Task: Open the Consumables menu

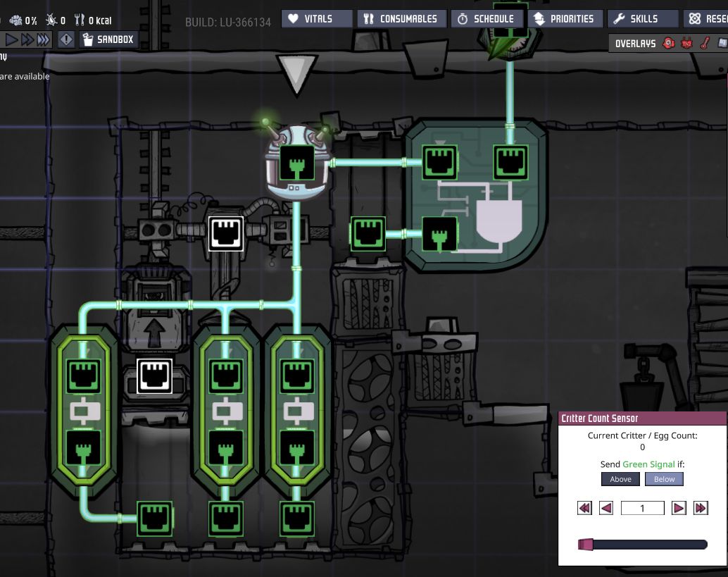Action: 400,19
